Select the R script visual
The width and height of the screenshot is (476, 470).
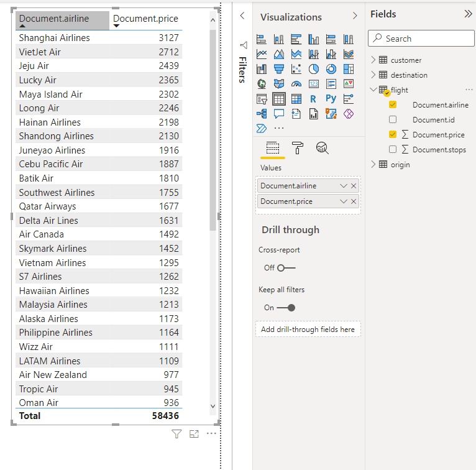(314, 99)
